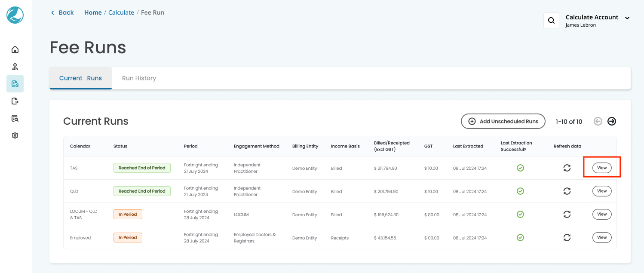Viewport: 644px width, 273px height.
Task: Open Calculate breadcrumb link
Action: coord(121,12)
